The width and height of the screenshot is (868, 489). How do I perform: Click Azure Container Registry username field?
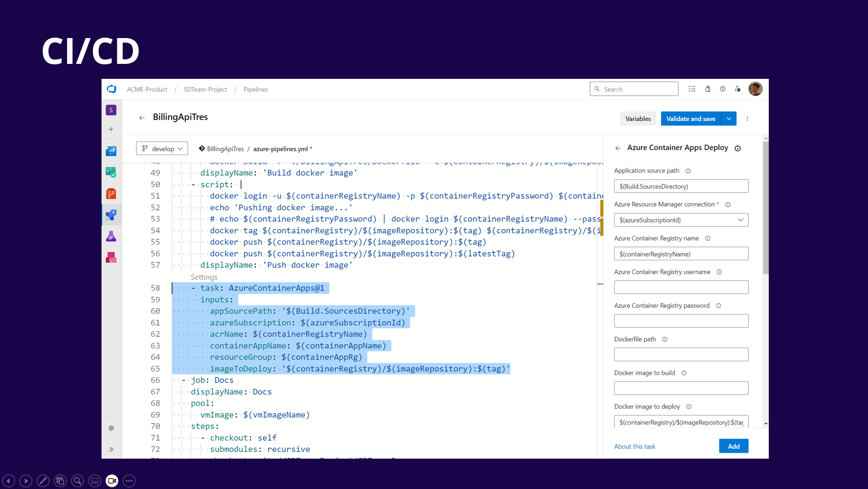tap(681, 287)
